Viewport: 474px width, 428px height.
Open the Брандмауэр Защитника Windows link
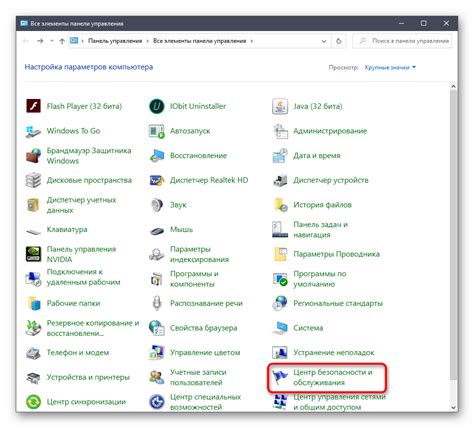(x=89, y=156)
